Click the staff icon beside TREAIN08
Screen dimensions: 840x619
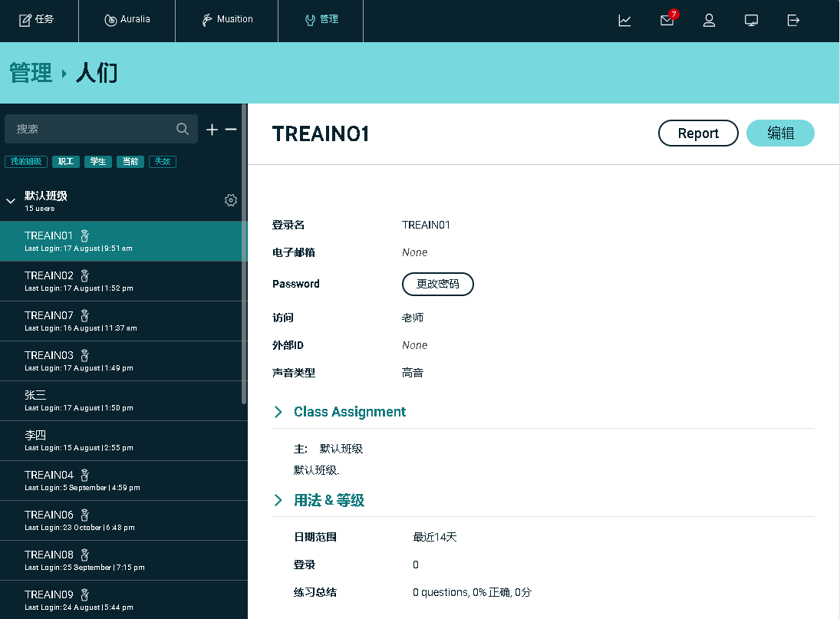[84, 555]
